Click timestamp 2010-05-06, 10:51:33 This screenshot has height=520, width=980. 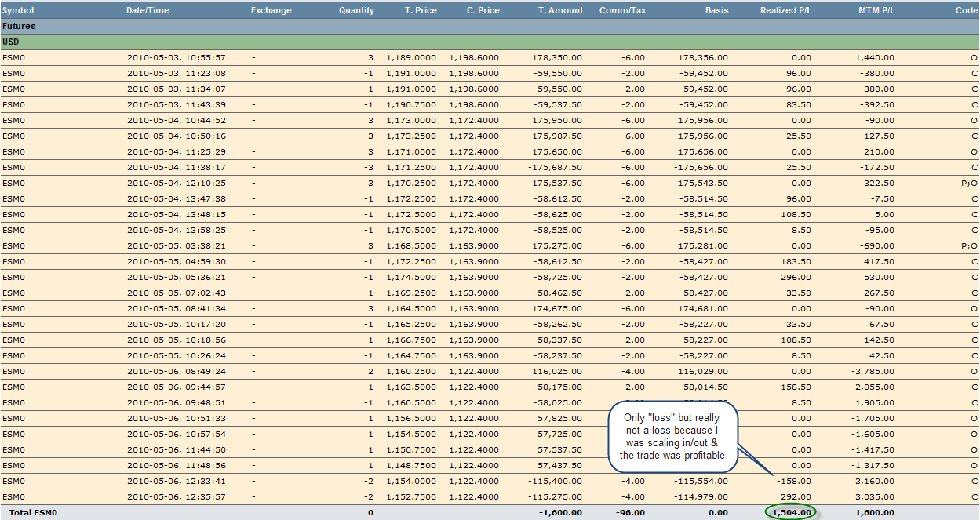click(177, 418)
